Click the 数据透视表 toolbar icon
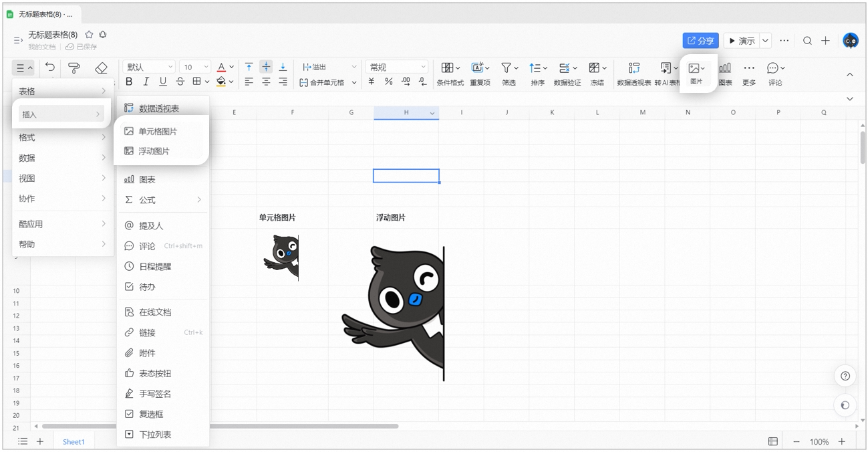The width and height of the screenshot is (868, 452). point(634,73)
